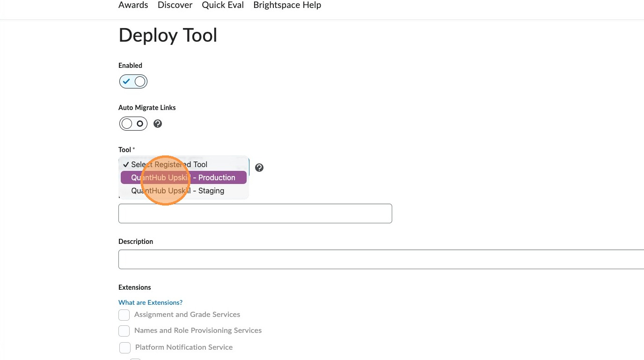Open the What are Extensions? link
This screenshot has height=360, width=644.
150,302
